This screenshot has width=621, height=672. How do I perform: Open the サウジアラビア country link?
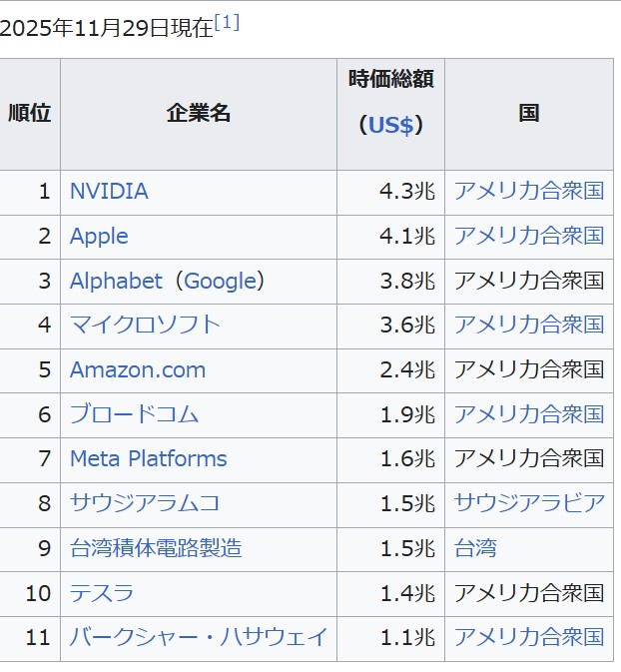529,503
